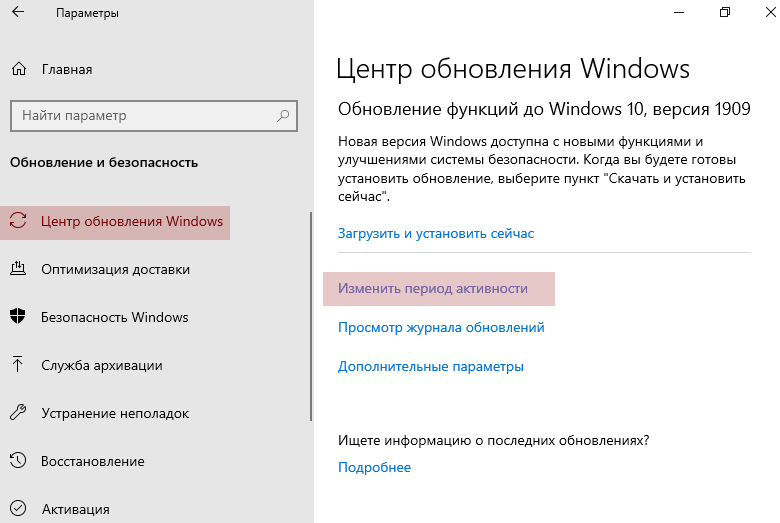Click the Recovery icon in sidebar

click(x=18, y=461)
